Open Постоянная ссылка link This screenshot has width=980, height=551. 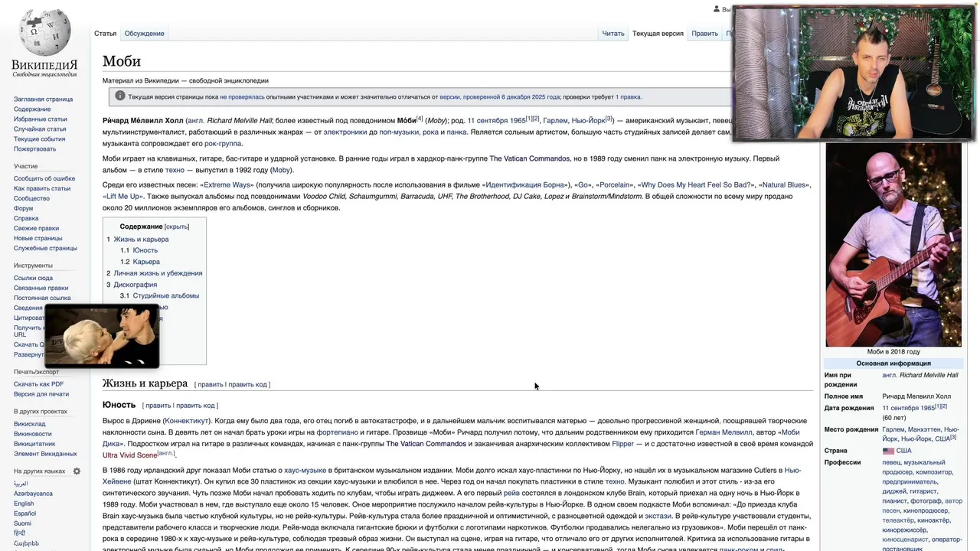[x=42, y=298]
